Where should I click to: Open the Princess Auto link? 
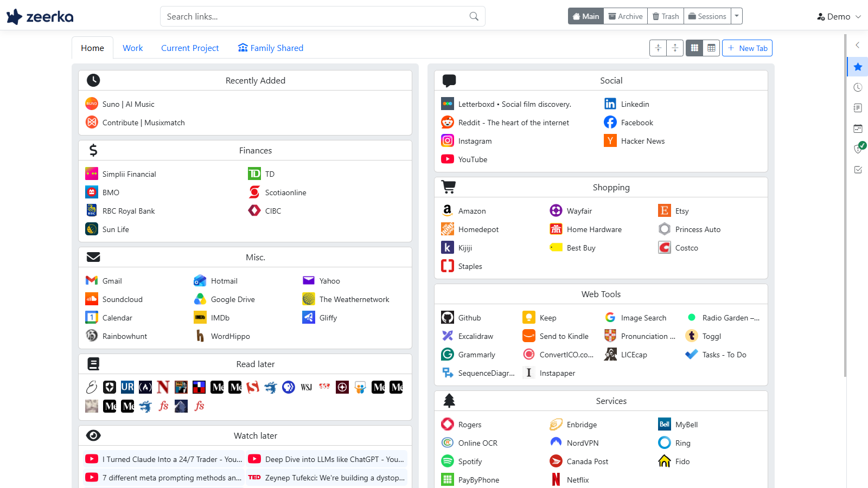point(698,229)
